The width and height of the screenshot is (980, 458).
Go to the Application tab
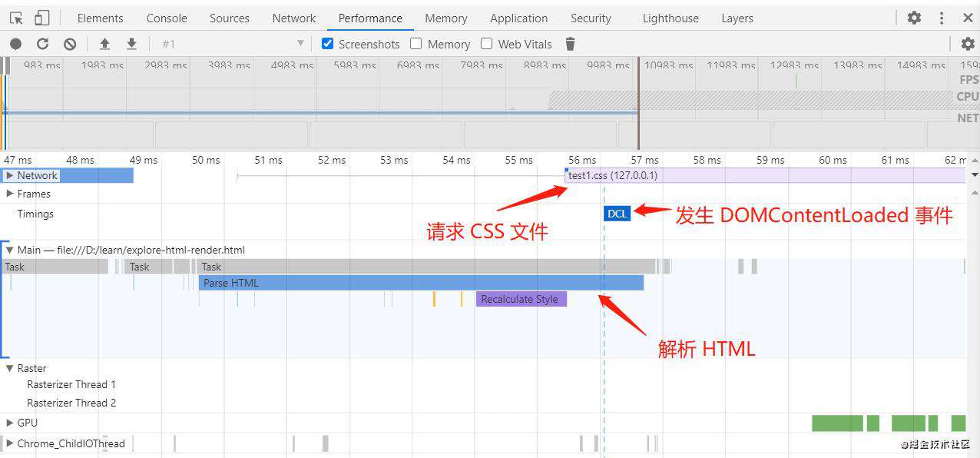519,18
